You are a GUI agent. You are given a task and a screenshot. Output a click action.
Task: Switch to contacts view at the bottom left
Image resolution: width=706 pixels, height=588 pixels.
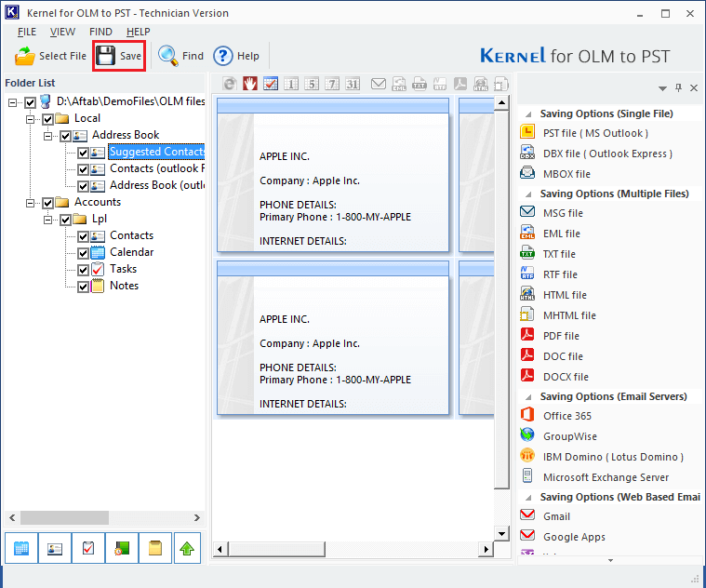(x=55, y=548)
